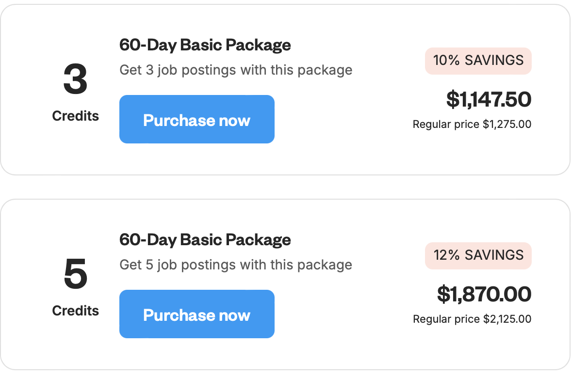Image resolution: width=588 pixels, height=377 pixels.
Task: Click the 'Get 5 job postings' description
Action: coord(235,265)
